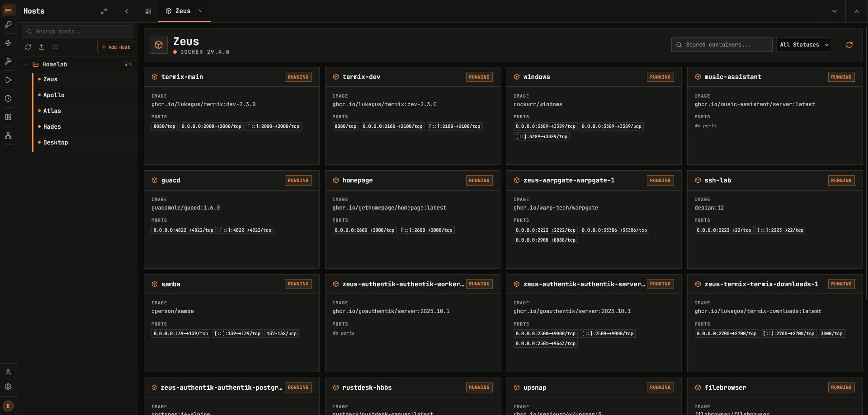Image resolution: width=868 pixels, height=415 pixels.
Task: Open the clock history icon in sidebar
Action: click(x=8, y=98)
